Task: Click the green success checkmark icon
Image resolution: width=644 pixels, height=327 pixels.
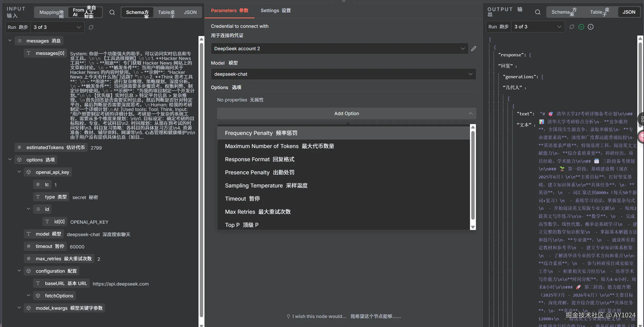Action: (581, 27)
